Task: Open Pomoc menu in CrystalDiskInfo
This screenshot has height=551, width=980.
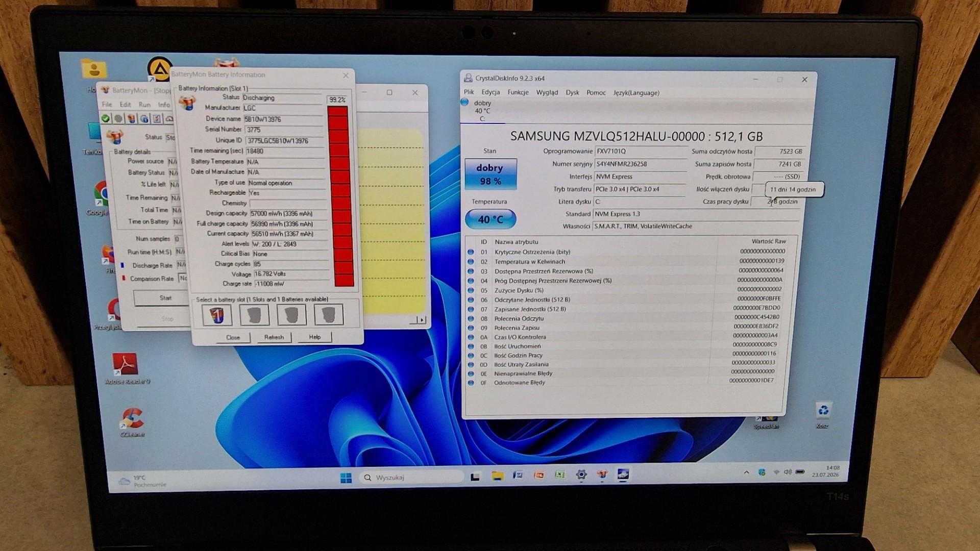Action: [x=596, y=93]
